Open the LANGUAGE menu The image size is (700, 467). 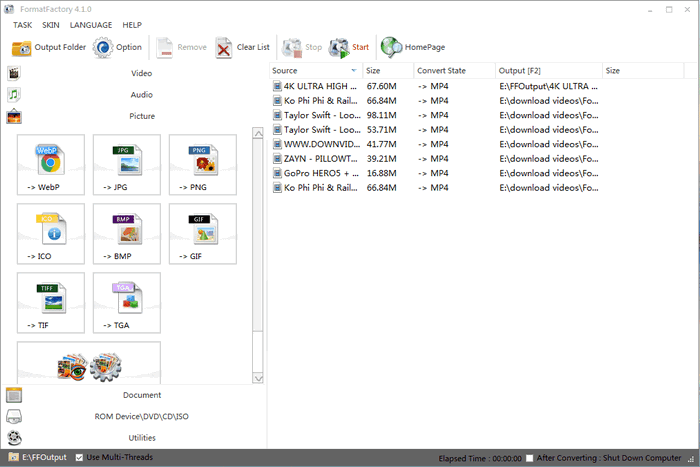click(x=91, y=25)
